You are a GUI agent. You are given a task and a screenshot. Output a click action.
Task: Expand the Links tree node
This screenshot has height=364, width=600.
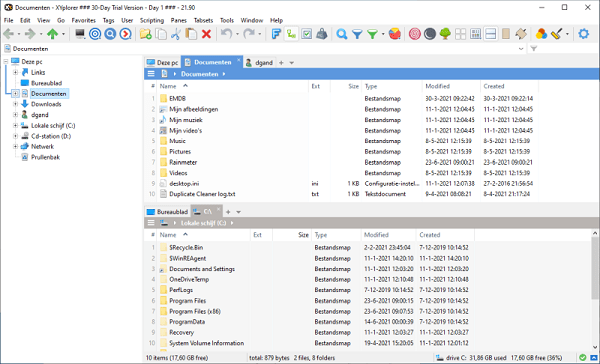[15, 72]
